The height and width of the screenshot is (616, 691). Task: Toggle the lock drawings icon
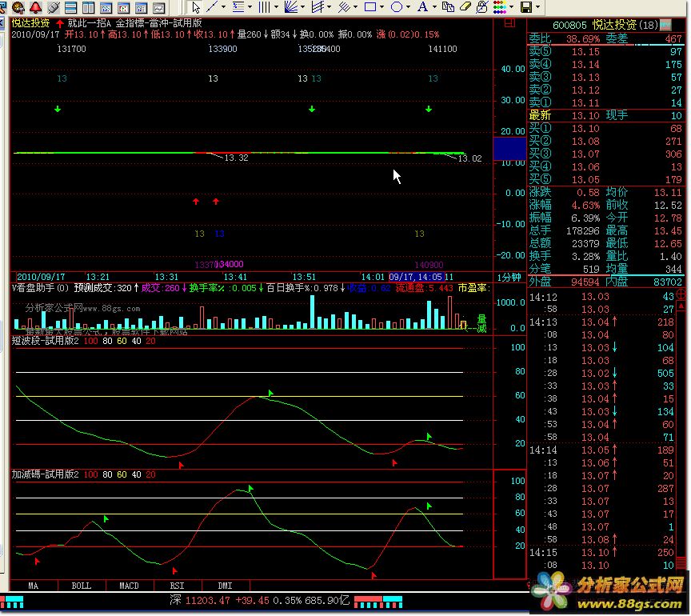point(482,6)
